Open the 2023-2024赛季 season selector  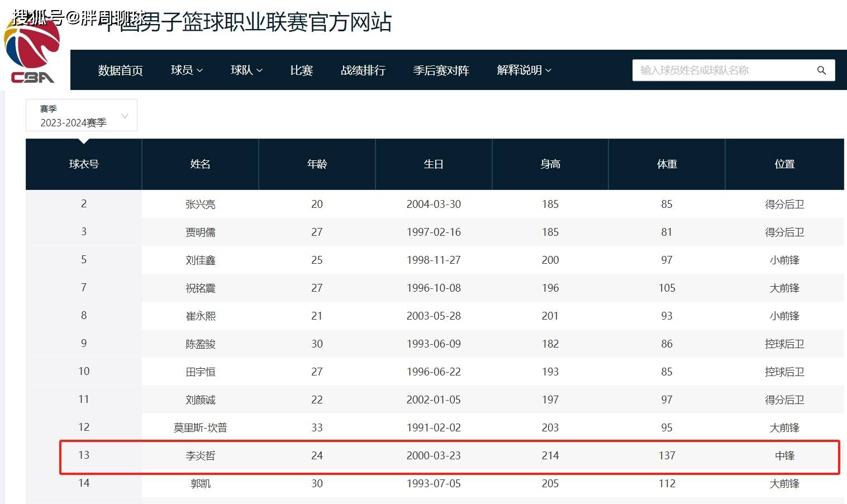tap(82, 115)
